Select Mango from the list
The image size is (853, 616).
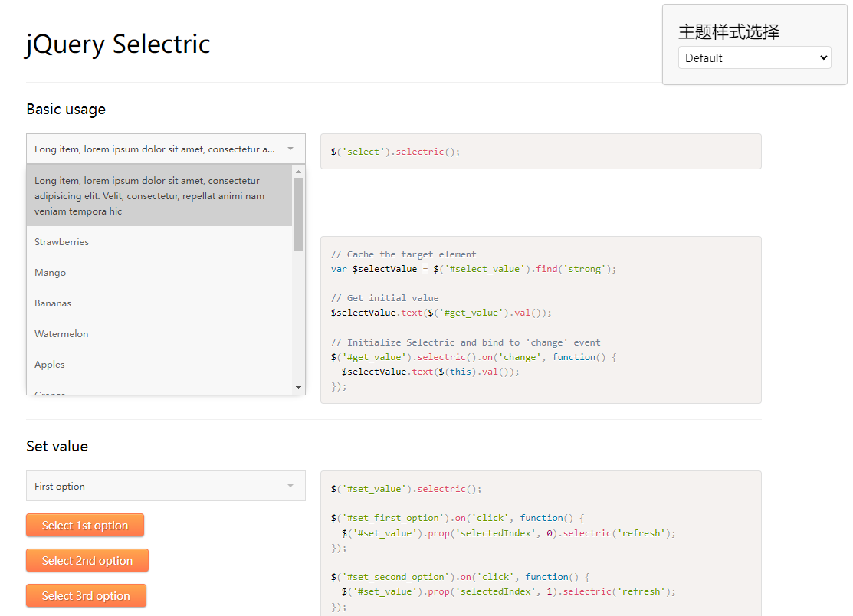coord(159,273)
